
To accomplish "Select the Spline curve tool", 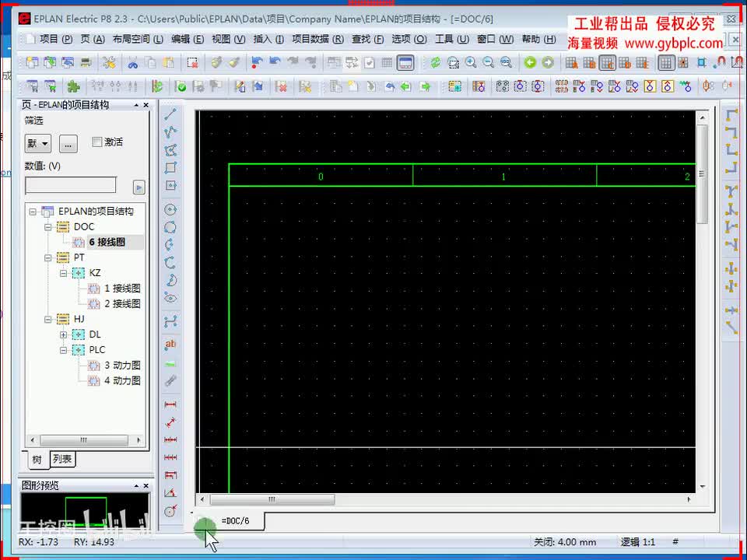I will tap(170, 321).
